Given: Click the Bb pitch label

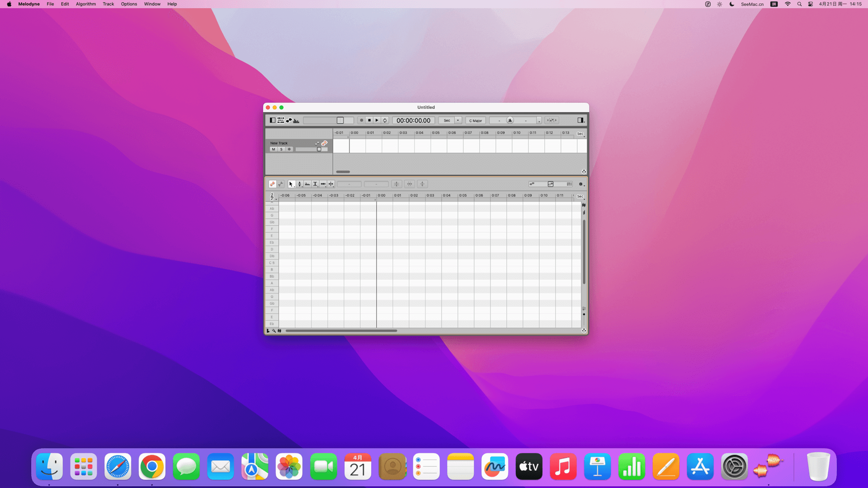Looking at the screenshot, I should pyautogui.click(x=272, y=277).
